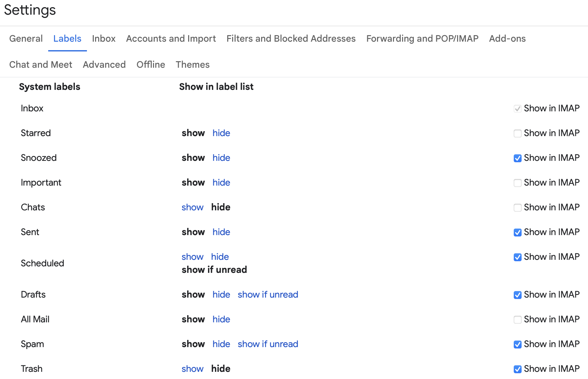
Task: Enable Show in IMAP for Important
Action: pyautogui.click(x=518, y=183)
